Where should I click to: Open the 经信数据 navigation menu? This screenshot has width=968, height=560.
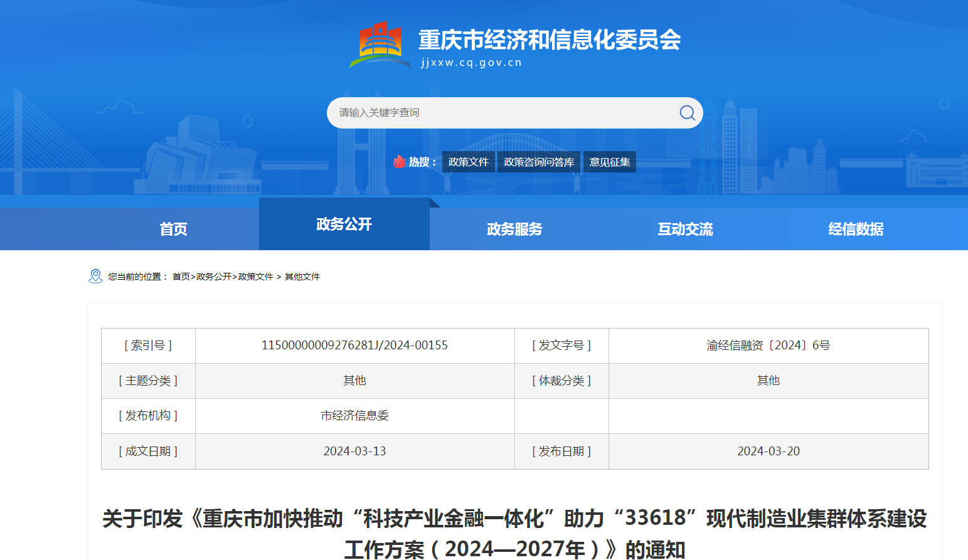click(x=855, y=229)
